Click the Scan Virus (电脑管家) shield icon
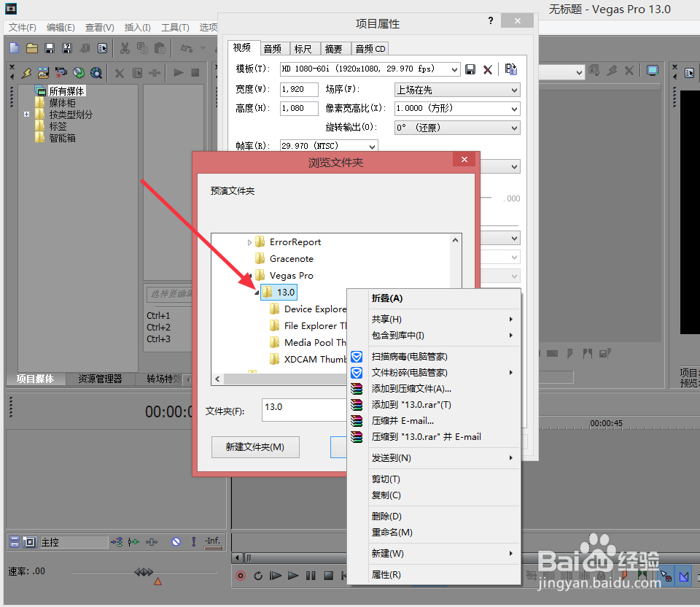Image resolution: width=700 pixels, height=607 pixels. (x=357, y=357)
